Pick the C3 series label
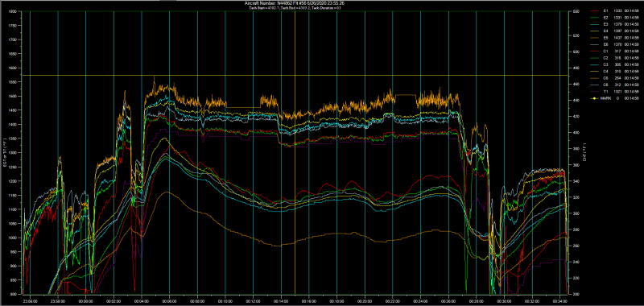Screen dimensions: 644x306 click(605, 64)
